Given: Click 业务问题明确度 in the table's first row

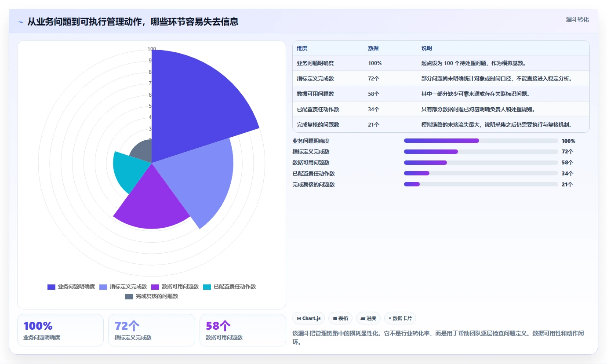Looking at the screenshot, I should 315,63.
